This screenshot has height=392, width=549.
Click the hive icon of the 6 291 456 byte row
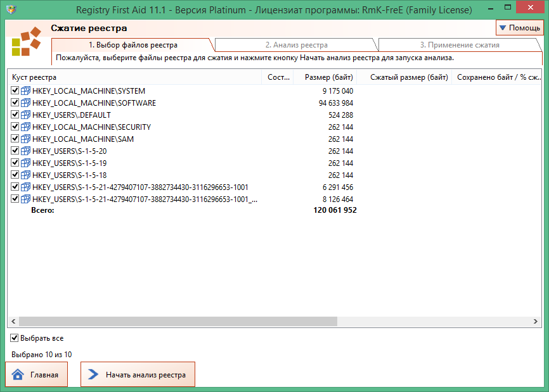pyautogui.click(x=25, y=187)
